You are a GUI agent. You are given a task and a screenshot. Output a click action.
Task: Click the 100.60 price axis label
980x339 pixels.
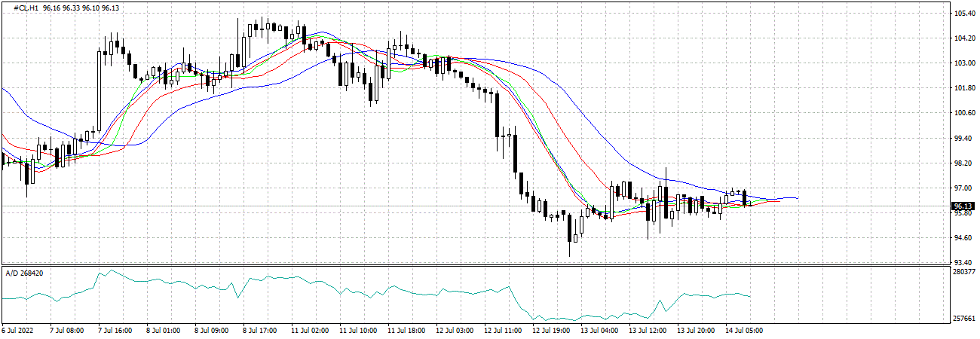[963, 113]
